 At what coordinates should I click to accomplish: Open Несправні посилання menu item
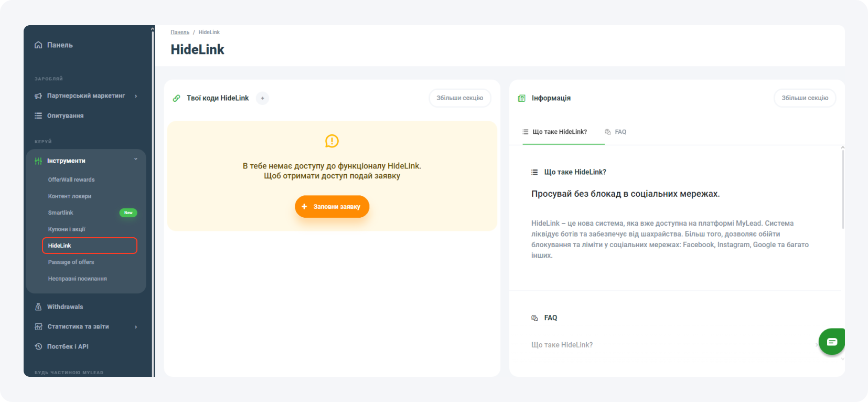78,279
